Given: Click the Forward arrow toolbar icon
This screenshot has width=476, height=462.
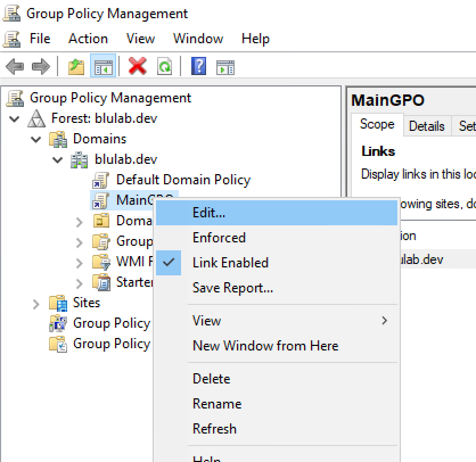Looking at the screenshot, I should tap(40, 66).
